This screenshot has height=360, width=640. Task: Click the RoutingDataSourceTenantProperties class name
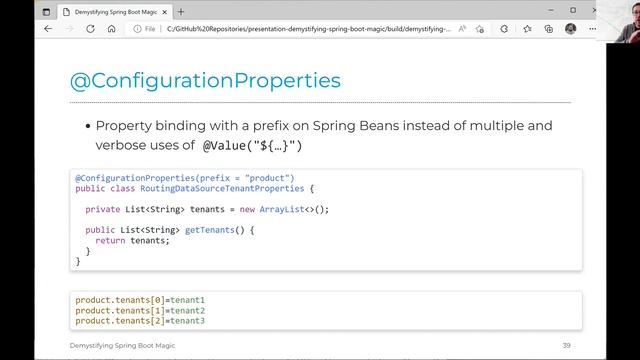pos(222,189)
